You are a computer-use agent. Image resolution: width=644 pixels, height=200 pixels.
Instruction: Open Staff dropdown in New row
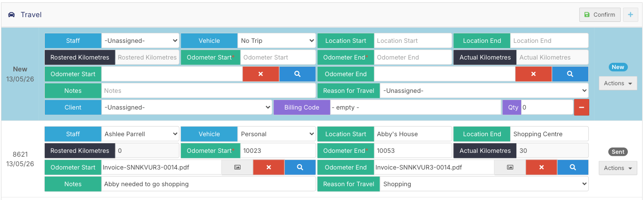pyautogui.click(x=141, y=41)
